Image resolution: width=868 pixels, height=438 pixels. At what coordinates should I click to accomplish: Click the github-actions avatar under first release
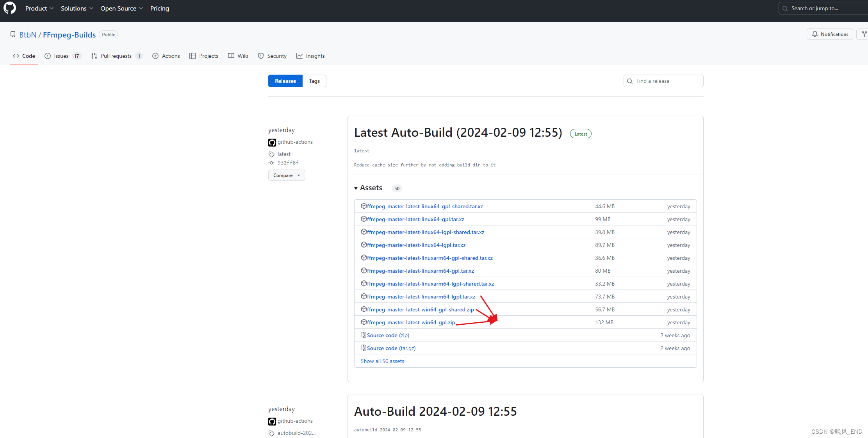(272, 142)
